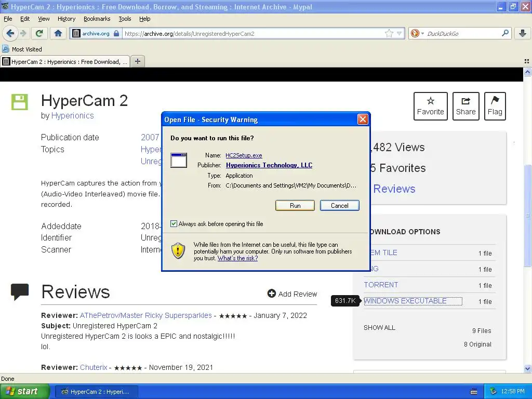Open the downloads arrow button
Viewport: 532px width, 399px height.
tap(523, 33)
